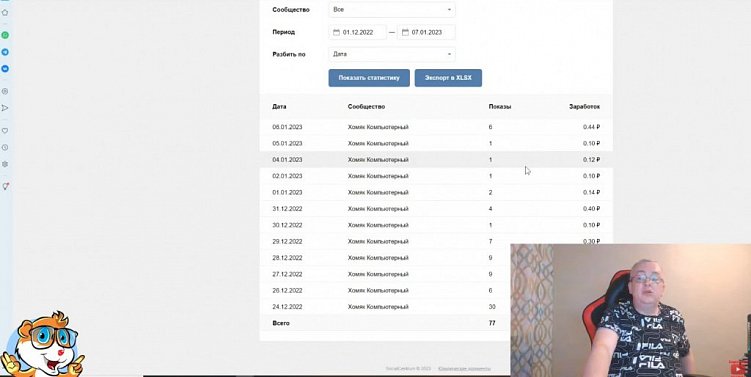Click earnings 0.44 ₽ in the 06.01.2023 row

click(x=592, y=127)
